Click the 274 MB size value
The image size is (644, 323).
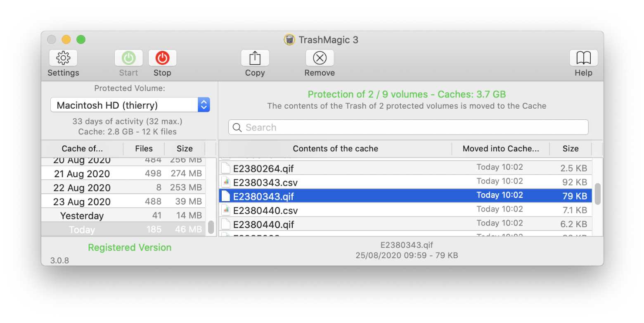click(186, 173)
